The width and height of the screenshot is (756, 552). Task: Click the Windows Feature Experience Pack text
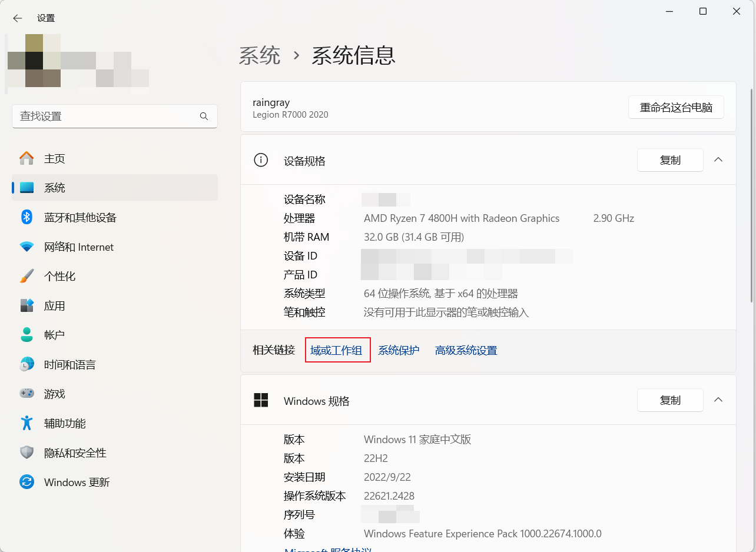click(483, 534)
